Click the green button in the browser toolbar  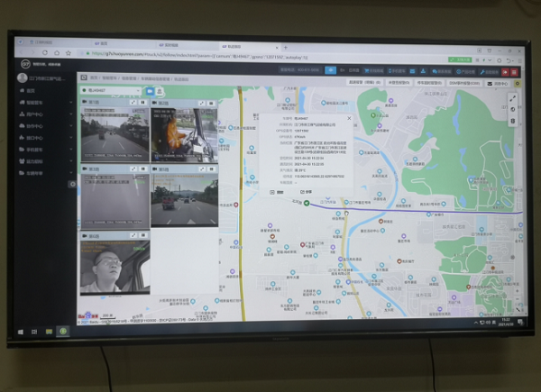point(460,59)
